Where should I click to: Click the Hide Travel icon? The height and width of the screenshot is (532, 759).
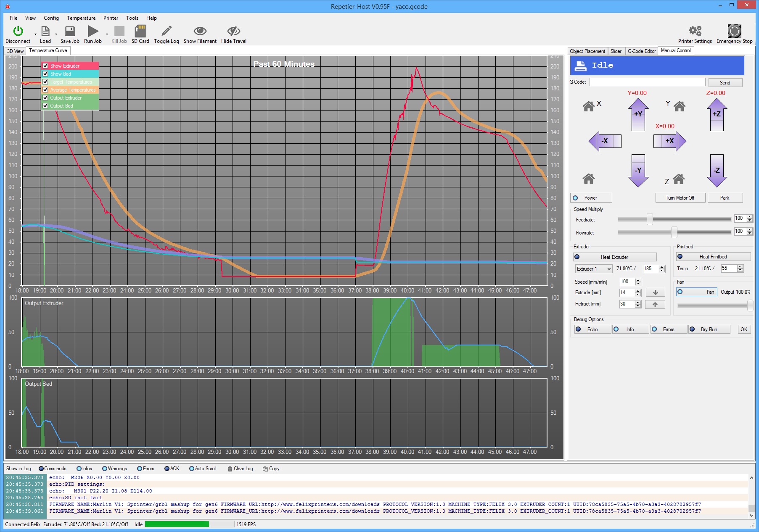234,31
